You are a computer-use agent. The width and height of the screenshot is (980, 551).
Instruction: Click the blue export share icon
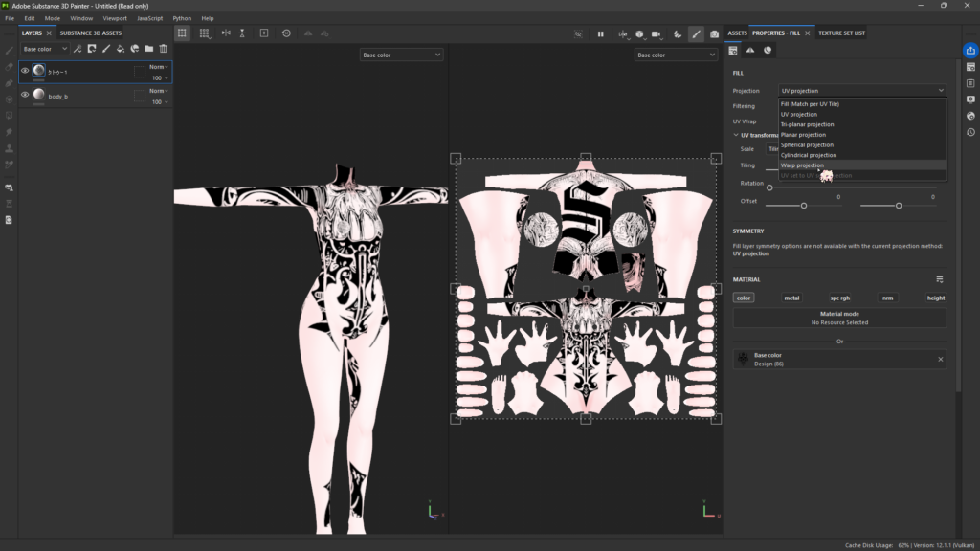pos(970,51)
